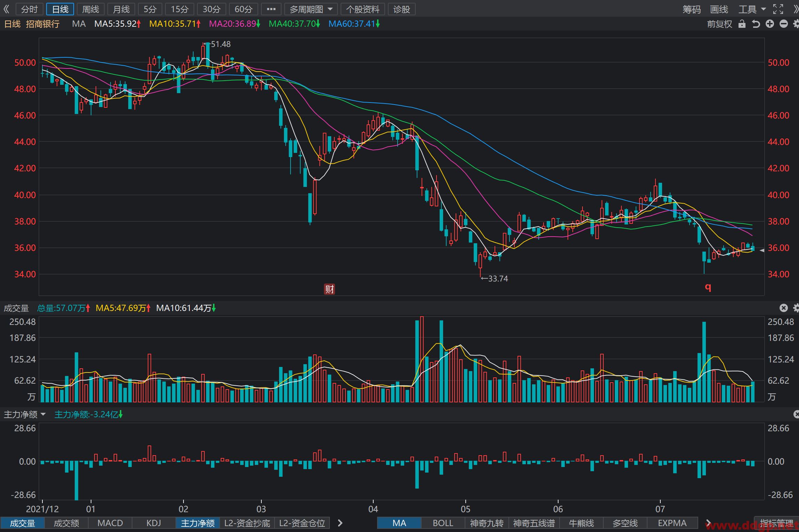Select MA main indicator tab
This screenshot has height=532, width=799.
click(x=399, y=523)
